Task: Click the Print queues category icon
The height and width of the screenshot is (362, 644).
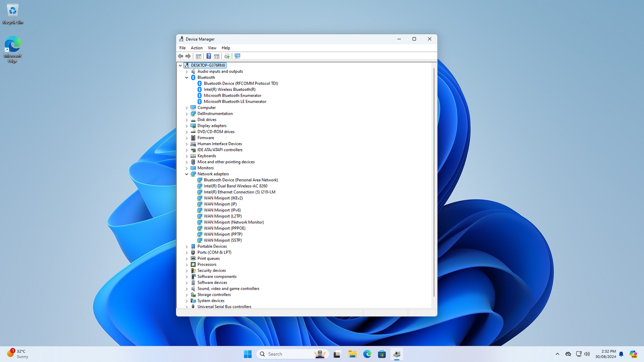Action: point(193,258)
